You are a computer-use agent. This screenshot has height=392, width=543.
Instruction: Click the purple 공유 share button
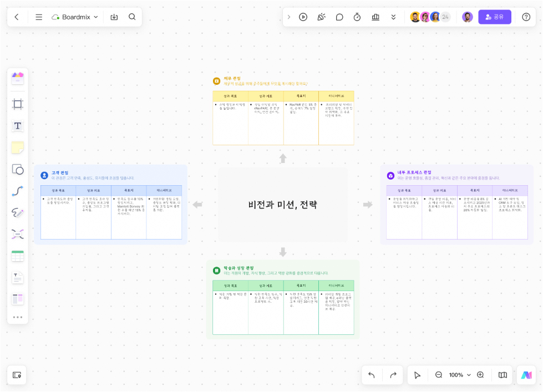[495, 17]
